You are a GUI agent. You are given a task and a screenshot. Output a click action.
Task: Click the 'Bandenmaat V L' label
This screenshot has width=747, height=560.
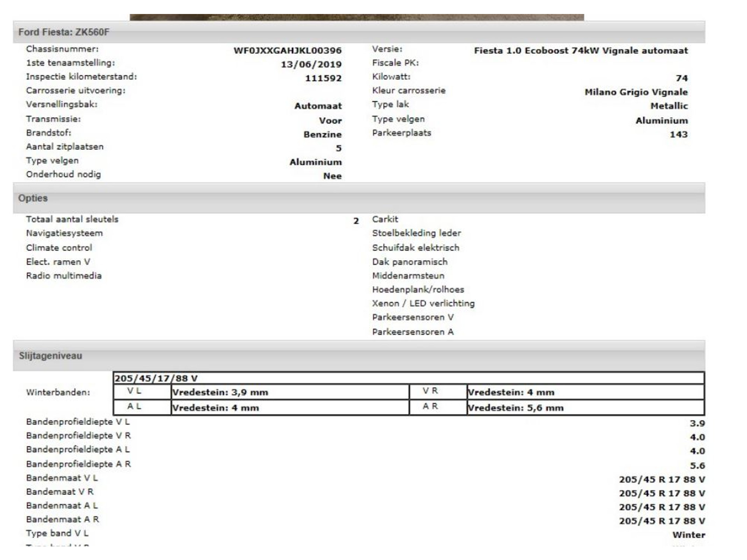pos(62,478)
